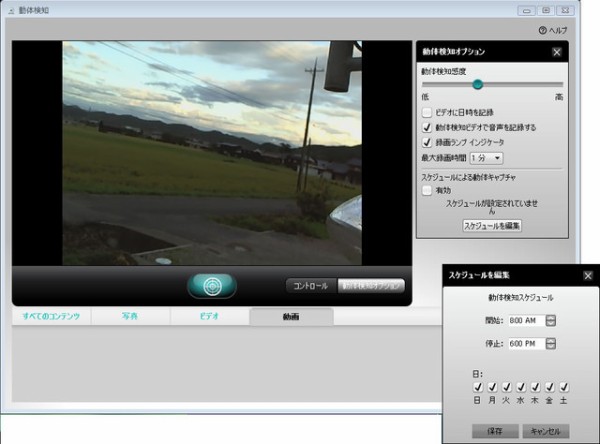Uncheck the 火 (Tuesday) checkbox
This screenshot has height=444, width=600.
click(x=506, y=387)
